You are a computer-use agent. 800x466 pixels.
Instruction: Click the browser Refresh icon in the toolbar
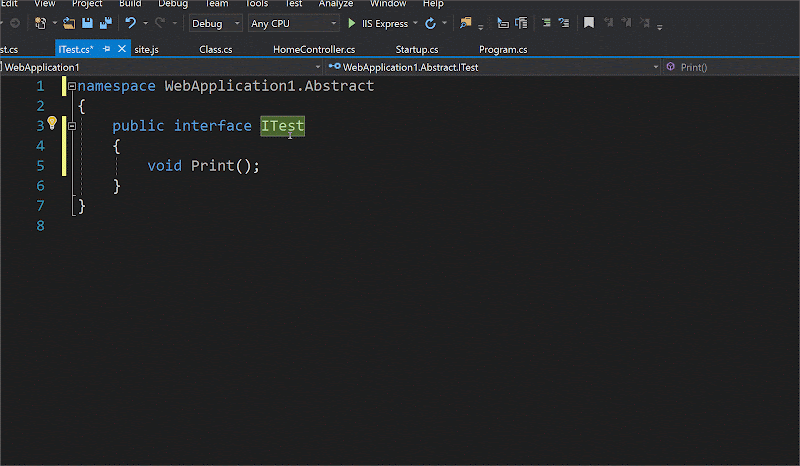point(430,23)
